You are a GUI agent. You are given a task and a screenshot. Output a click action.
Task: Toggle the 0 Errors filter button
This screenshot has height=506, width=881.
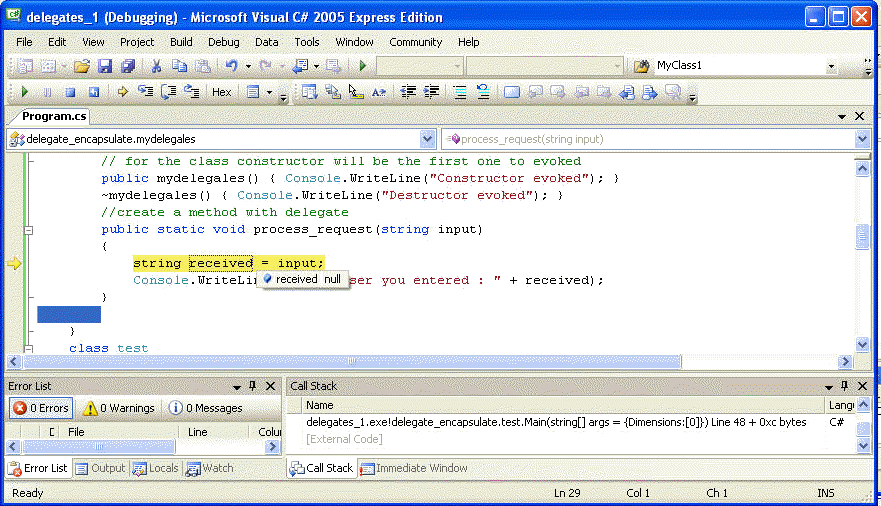click(41, 408)
